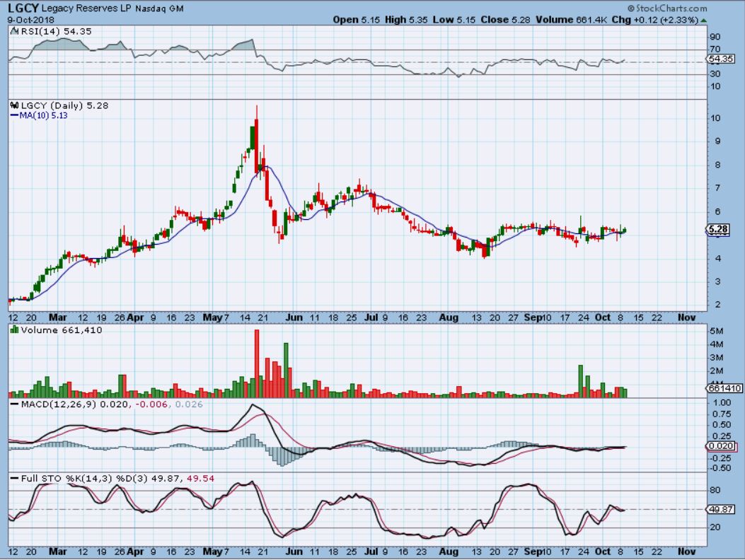745x560 pixels.
Task: Click 'Aug' on the date axis under price chart
Action: click(449, 317)
